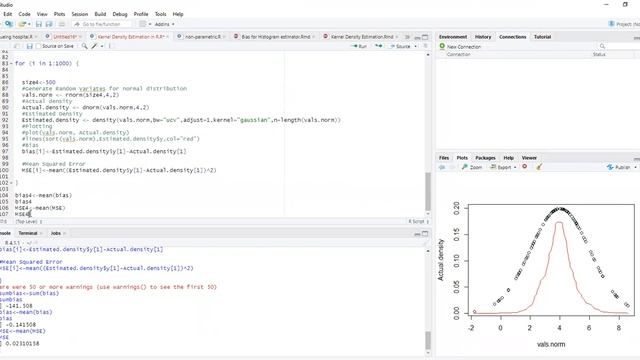Expand the Addins dropdown

(x=164, y=24)
